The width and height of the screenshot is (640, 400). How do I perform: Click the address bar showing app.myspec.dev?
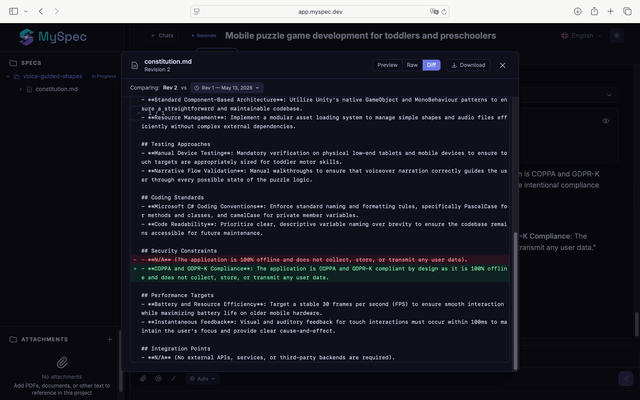click(320, 11)
